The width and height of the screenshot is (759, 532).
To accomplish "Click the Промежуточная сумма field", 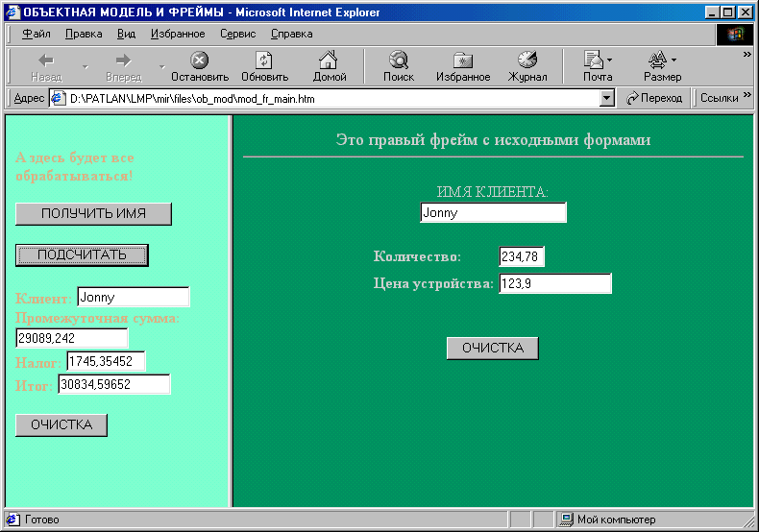I will 72,338.
